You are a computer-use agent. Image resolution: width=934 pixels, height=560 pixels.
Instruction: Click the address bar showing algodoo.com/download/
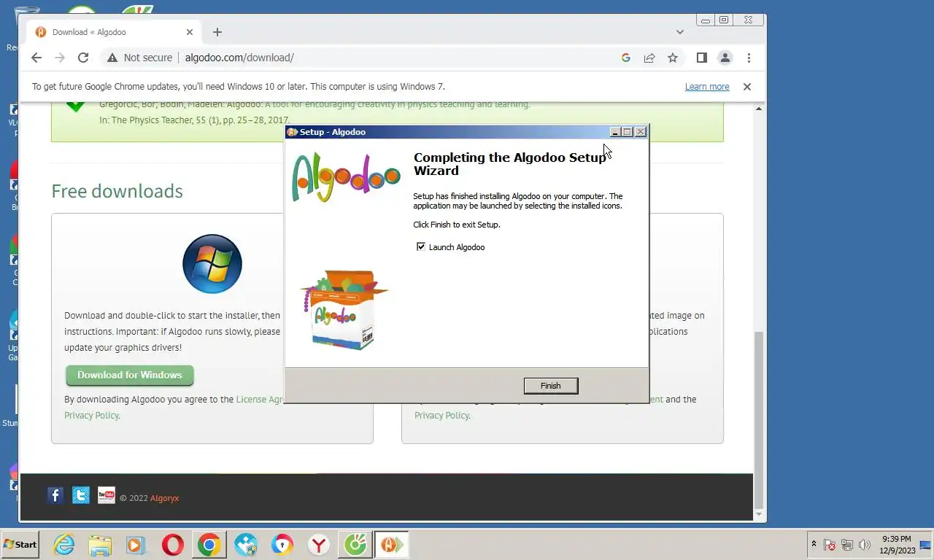click(394, 58)
